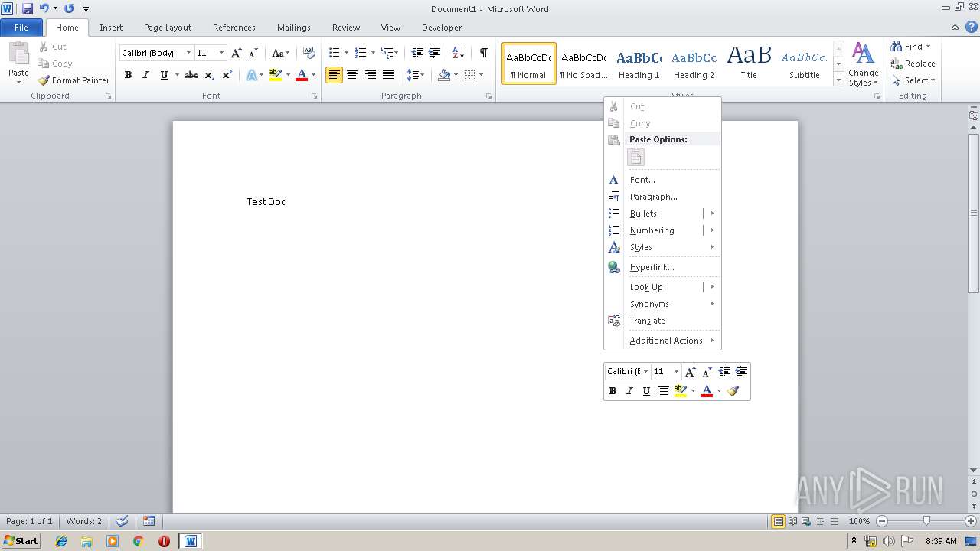Undo the last action in the title bar
The image size is (980, 551).
(44, 8)
